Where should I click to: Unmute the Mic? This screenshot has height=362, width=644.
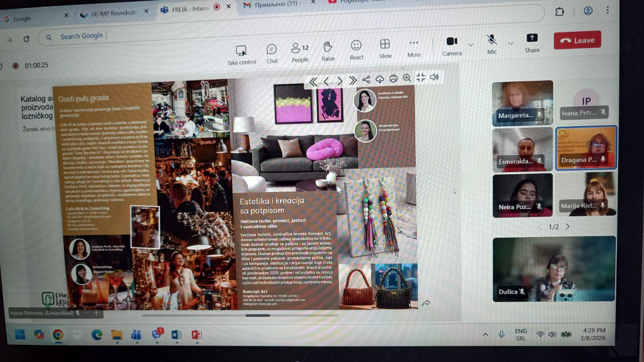tap(491, 44)
